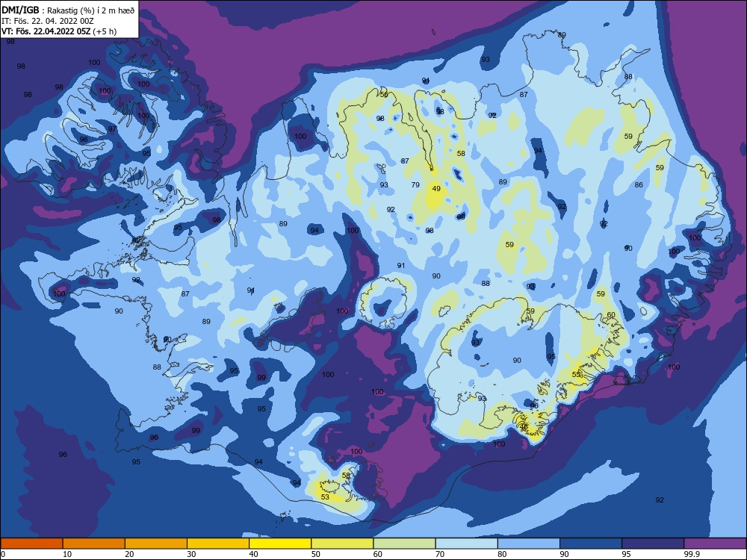Select the '79' humidity value on the map
747x560 pixels.
click(415, 184)
